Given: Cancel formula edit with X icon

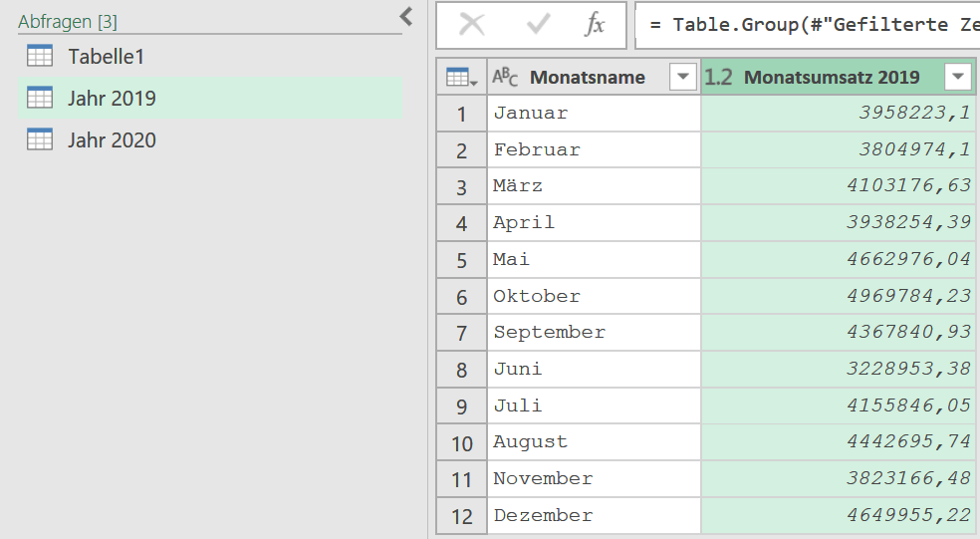Looking at the screenshot, I should [x=472, y=25].
